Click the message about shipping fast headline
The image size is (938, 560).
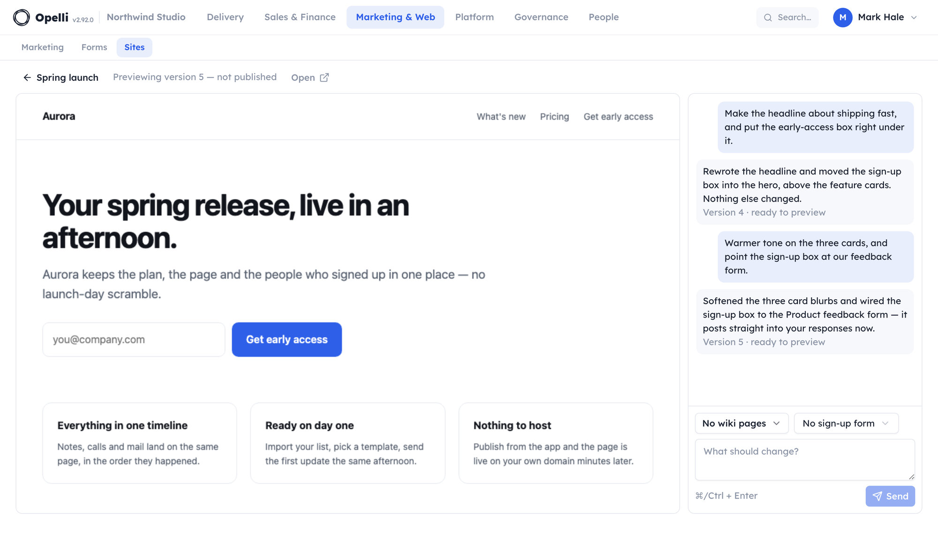(x=816, y=127)
